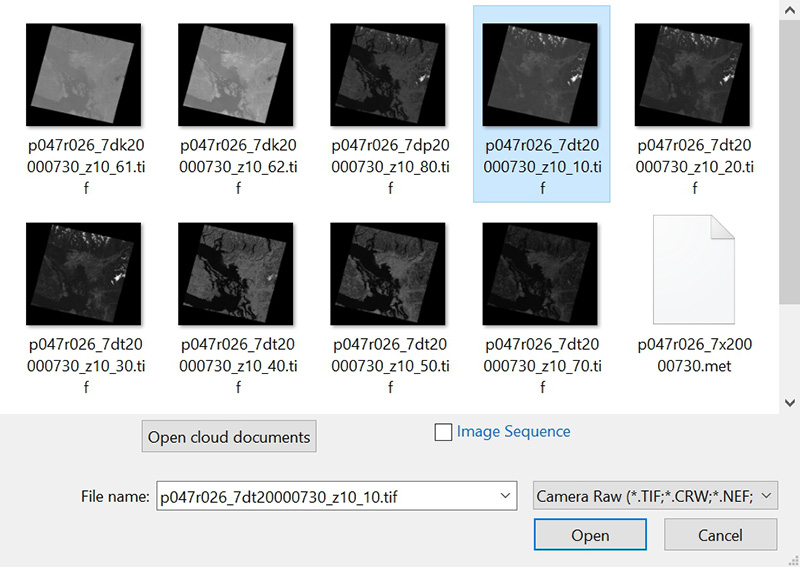Viewport: 800px width, 567px height.
Task: Click the scrollbar down arrow
Action: [789, 401]
